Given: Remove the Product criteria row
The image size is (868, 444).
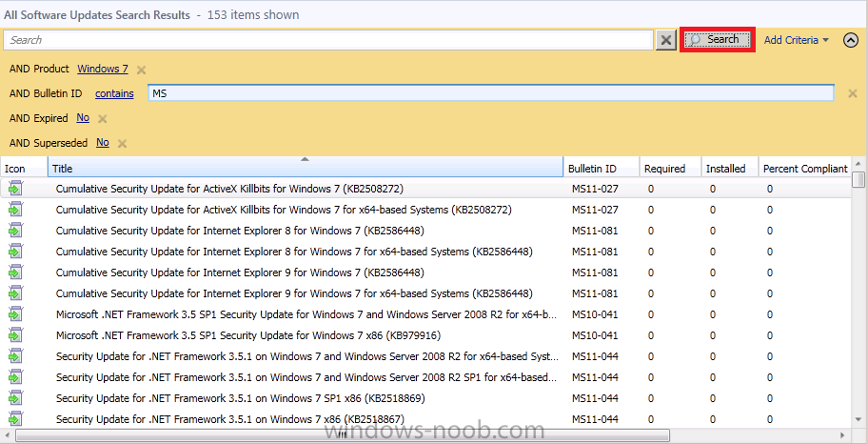Looking at the screenshot, I should (x=141, y=70).
